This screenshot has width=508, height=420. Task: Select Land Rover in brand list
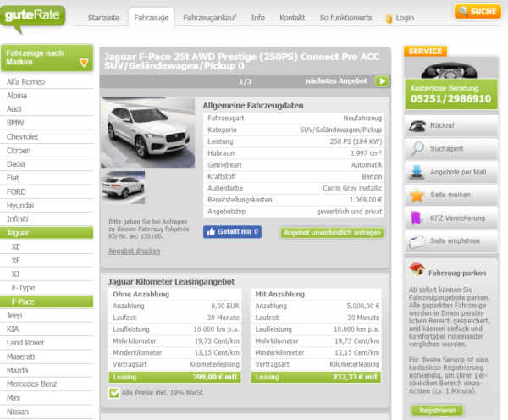(47, 343)
